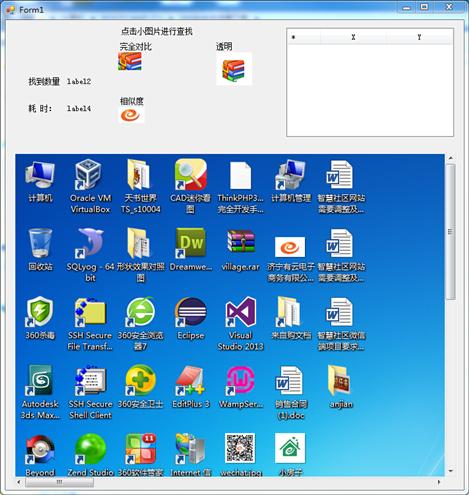Click the WinRAR books thumbnail under 完全对比

point(130,61)
